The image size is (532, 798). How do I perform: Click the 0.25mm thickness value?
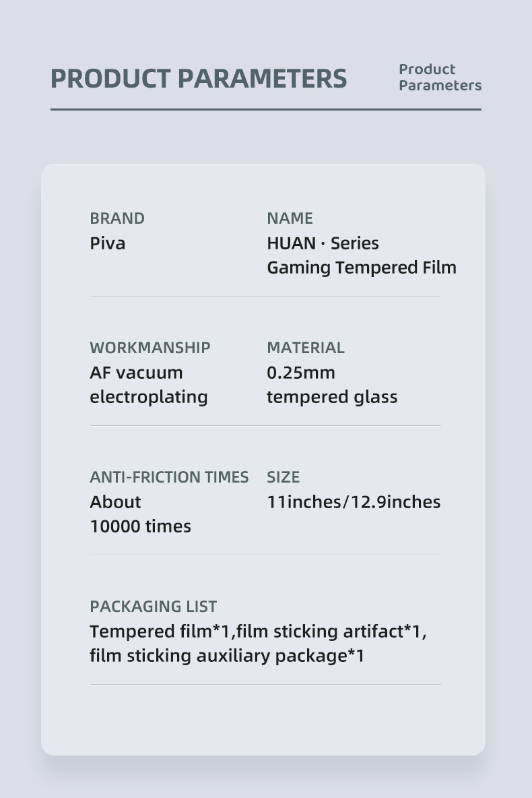(x=301, y=373)
